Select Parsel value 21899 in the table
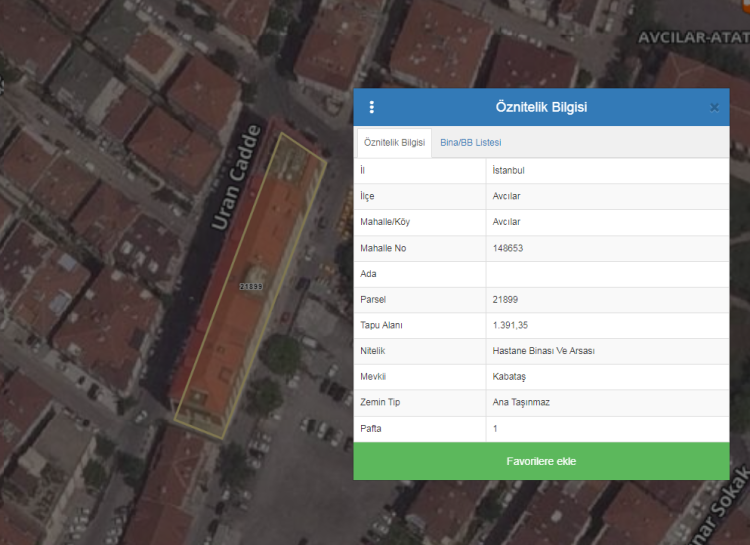 point(505,299)
